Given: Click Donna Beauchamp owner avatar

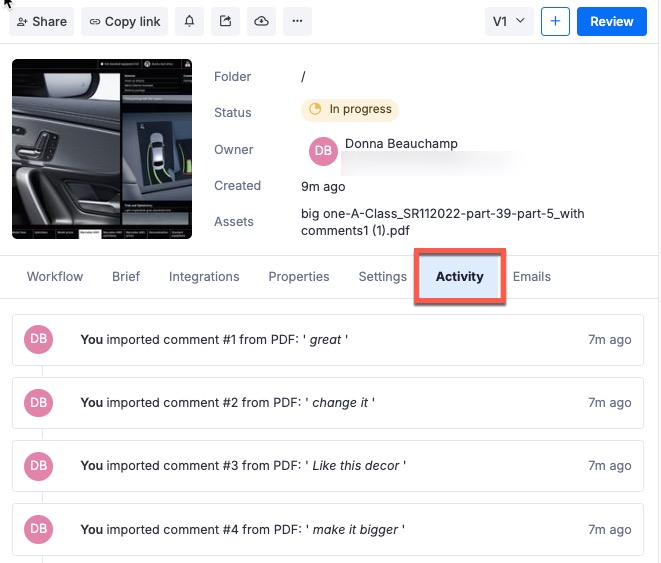Looking at the screenshot, I should 323,151.
